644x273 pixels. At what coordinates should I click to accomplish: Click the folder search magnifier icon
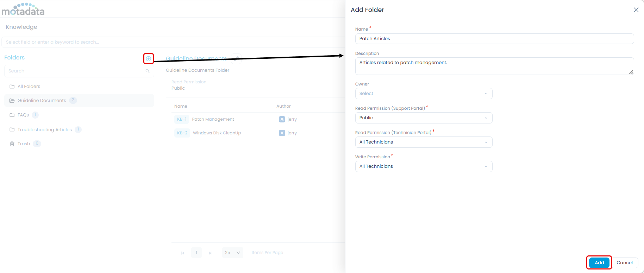pos(148,71)
